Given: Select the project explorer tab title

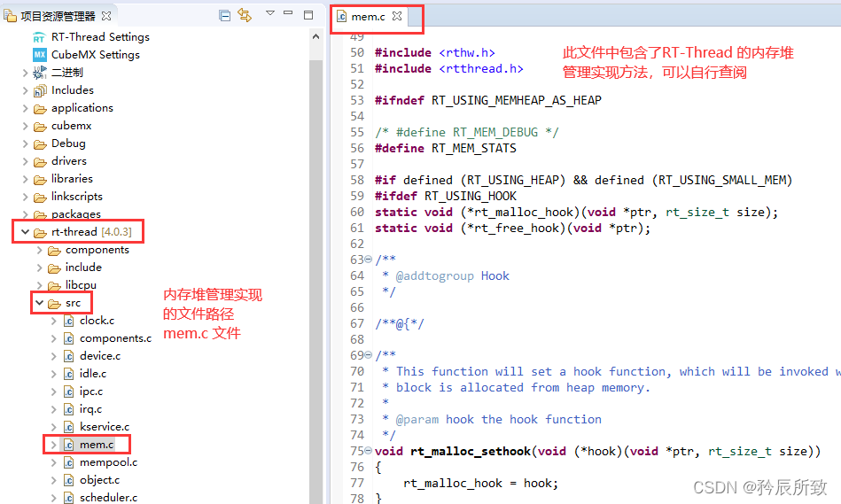Looking at the screenshot, I should [x=58, y=17].
